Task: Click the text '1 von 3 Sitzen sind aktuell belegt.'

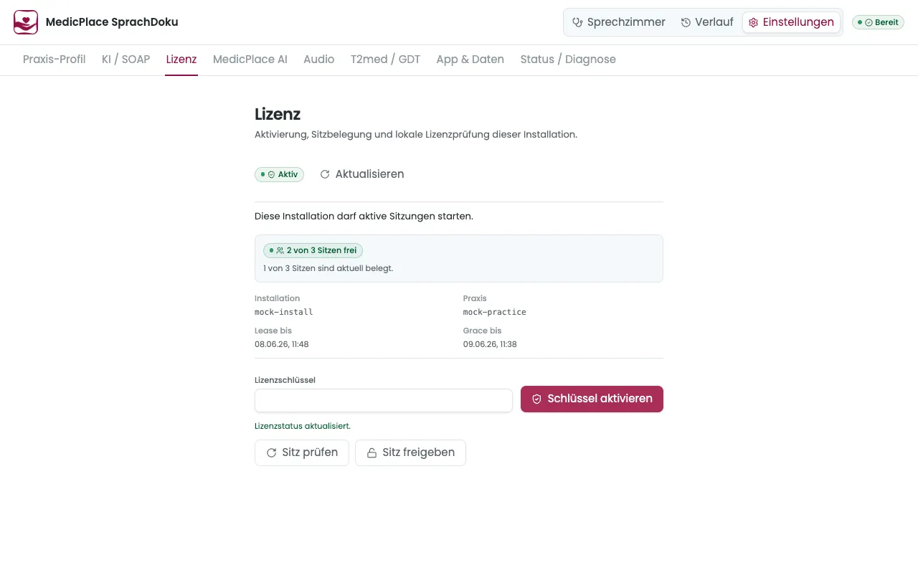Action: [328, 268]
